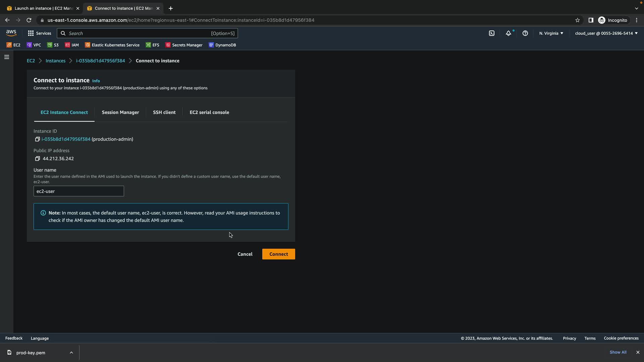Image resolution: width=644 pixels, height=362 pixels.
Task: Open the side navigation hamburger menu
Action: pos(6,57)
